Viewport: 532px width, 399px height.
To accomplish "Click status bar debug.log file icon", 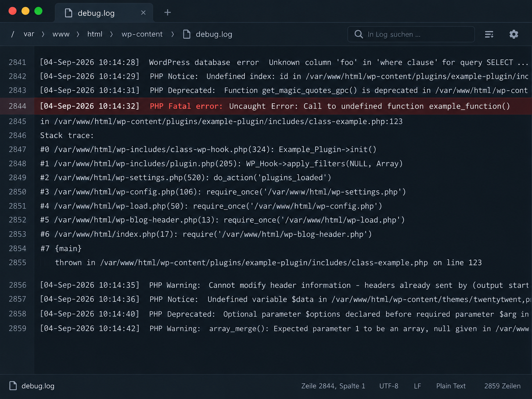I will point(13,386).
